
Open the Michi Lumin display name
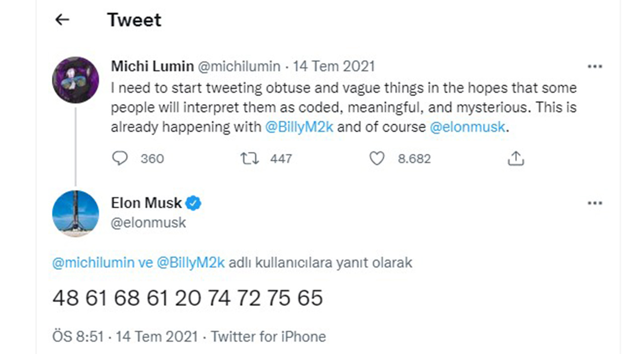point(152,66)
